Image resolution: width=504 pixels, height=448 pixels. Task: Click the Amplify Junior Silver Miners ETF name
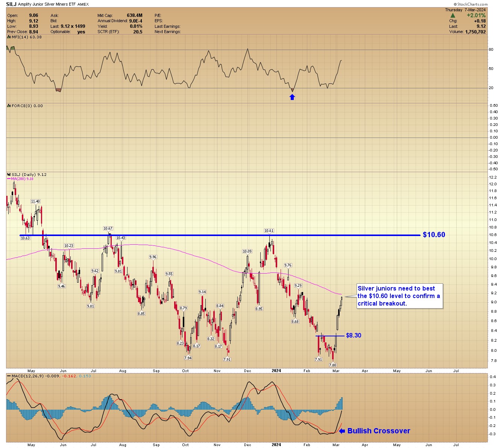coord(47,5)
